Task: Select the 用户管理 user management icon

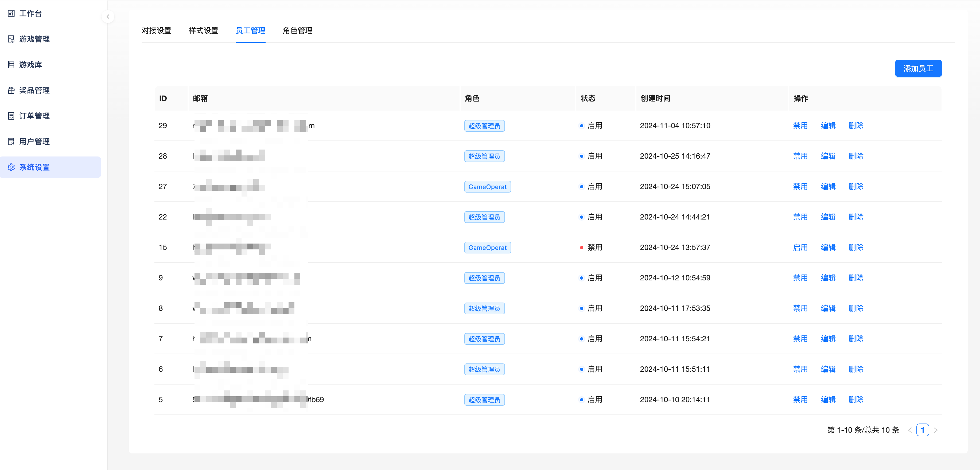Action: click(11, 141)
